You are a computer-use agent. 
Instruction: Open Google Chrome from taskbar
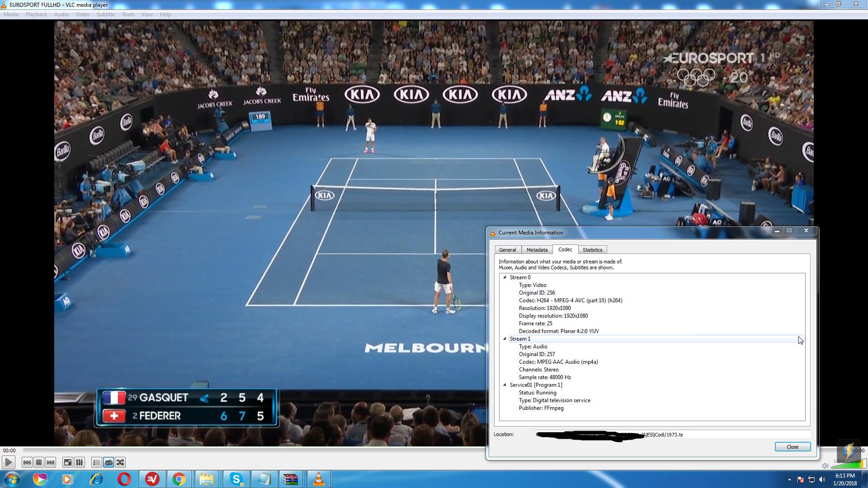[x=179, y=479]
